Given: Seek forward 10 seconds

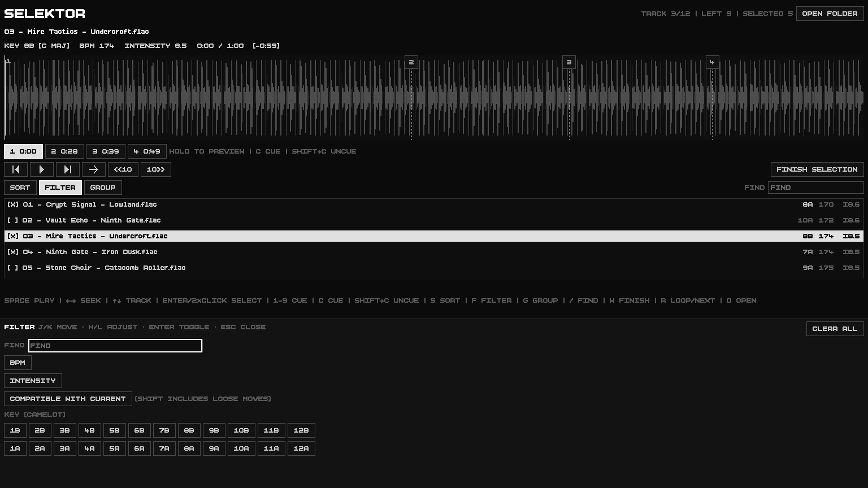Looking at the screenshot, I should click(155, 169).
